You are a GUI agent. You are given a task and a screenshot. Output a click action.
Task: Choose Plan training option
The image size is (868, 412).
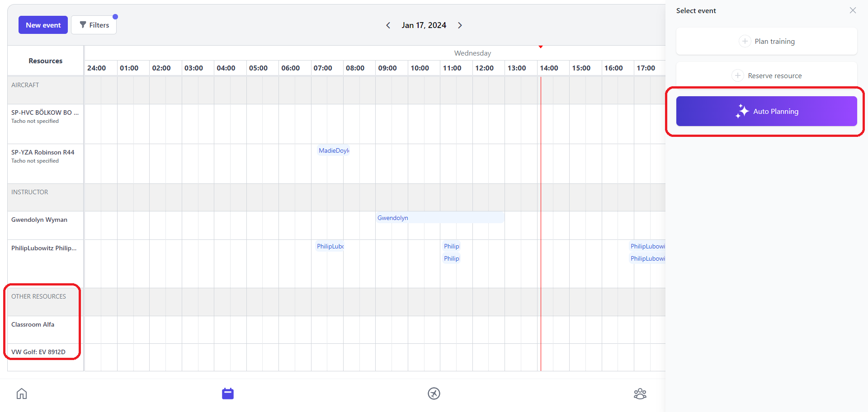tap(766, 41)
